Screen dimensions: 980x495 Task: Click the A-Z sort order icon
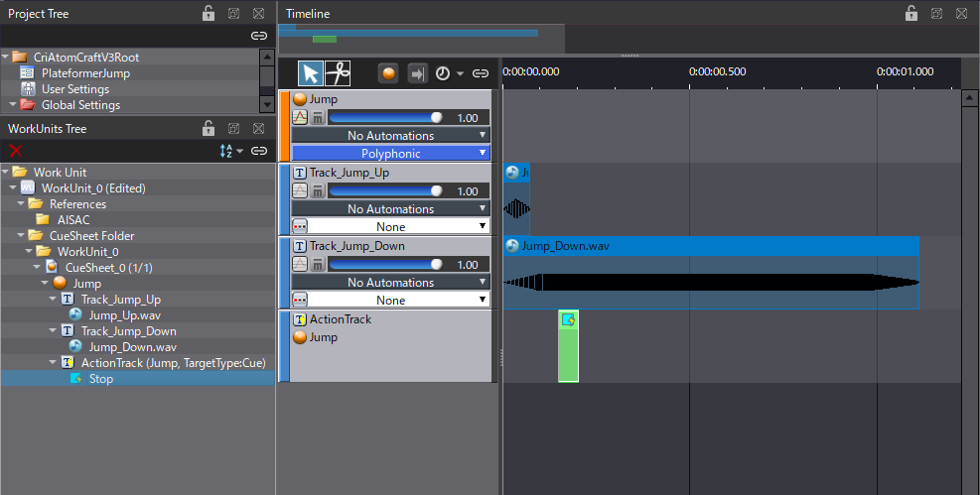(x=226, y=151)
